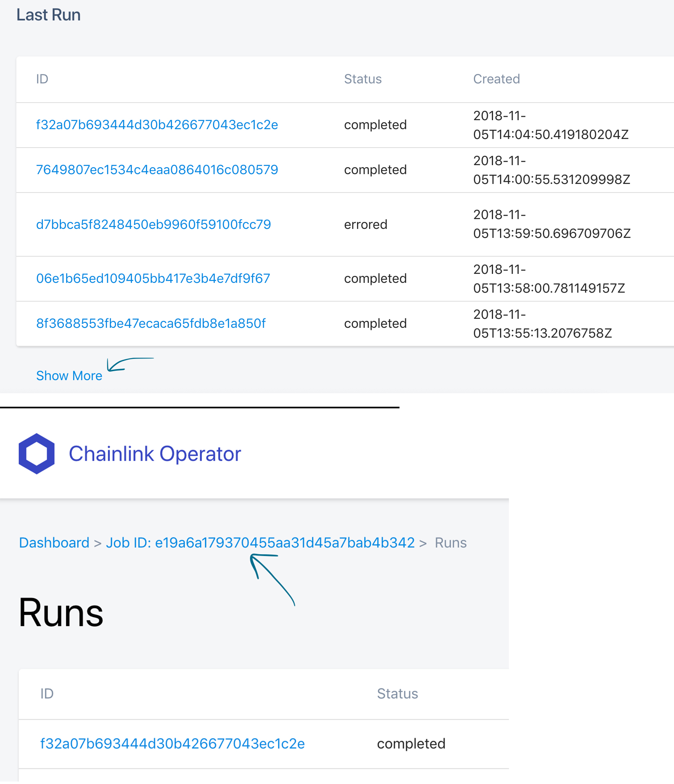Open run f32a07b693444d30b426677043ec1c2e
Viewport: 674px width, 784px height.
pyautogui.click(x=157, y=125)
